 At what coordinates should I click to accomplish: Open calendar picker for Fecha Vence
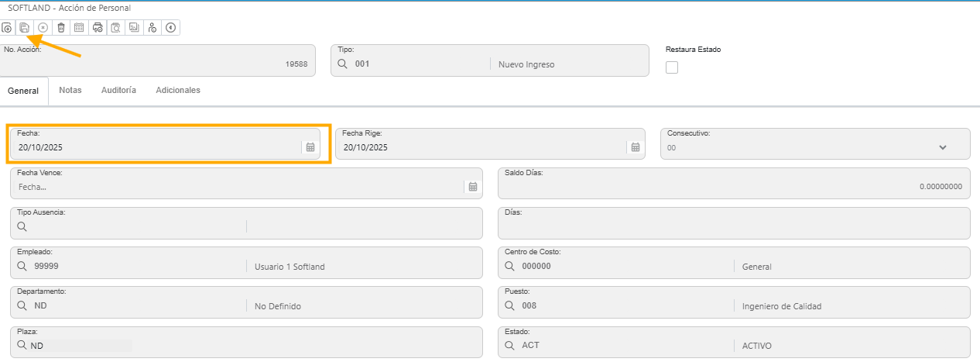pos(472,187)
